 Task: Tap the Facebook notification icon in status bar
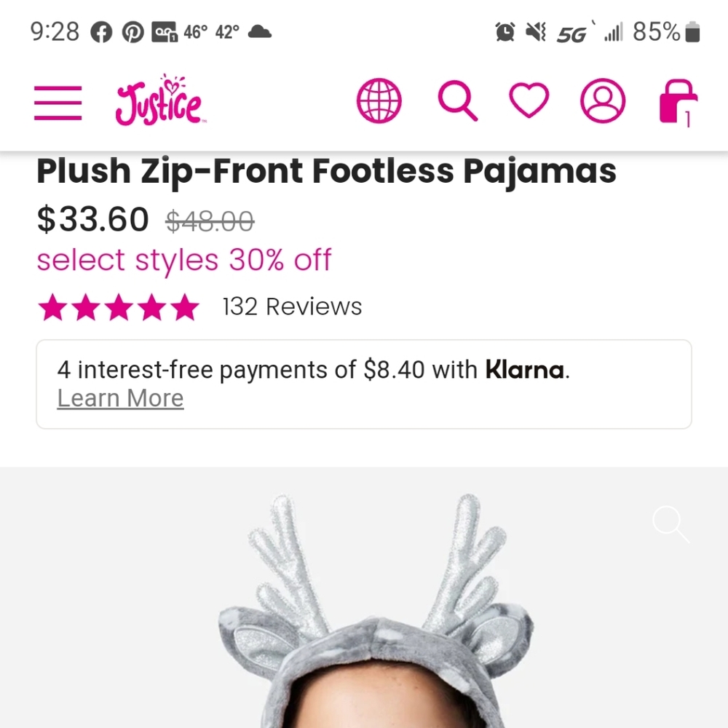pos(101,33)
